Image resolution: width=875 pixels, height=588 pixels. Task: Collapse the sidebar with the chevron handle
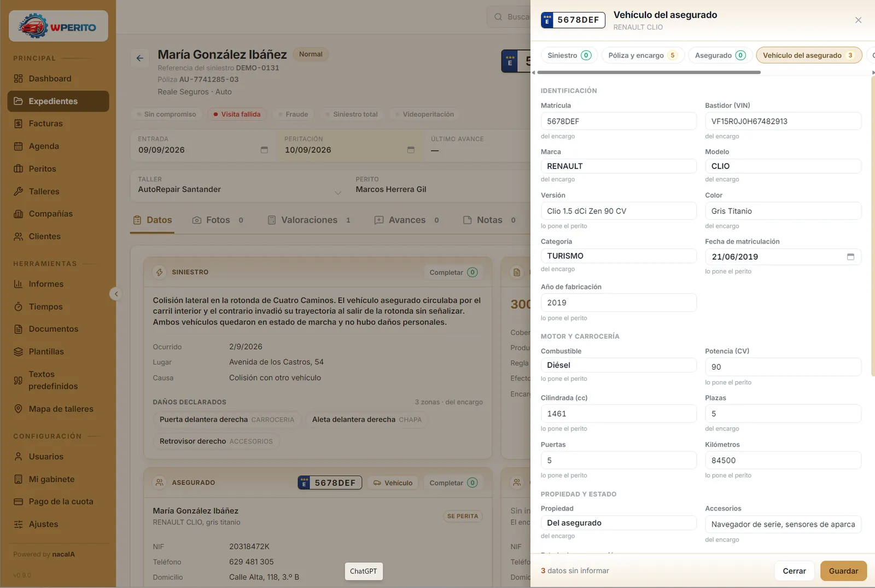tap(115, 294)
